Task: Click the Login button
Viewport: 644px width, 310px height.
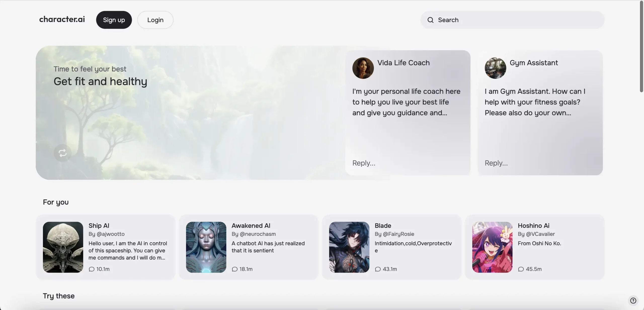Action: click(155, 19)
